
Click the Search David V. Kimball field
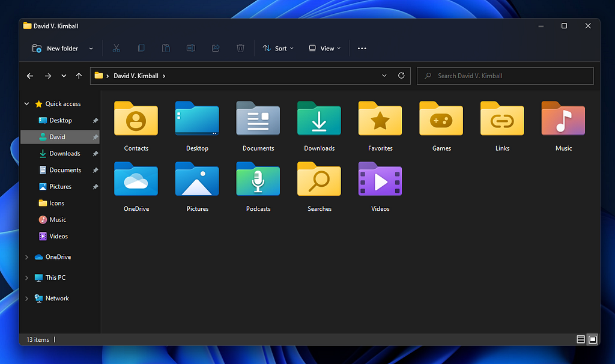tap(505, 76)
